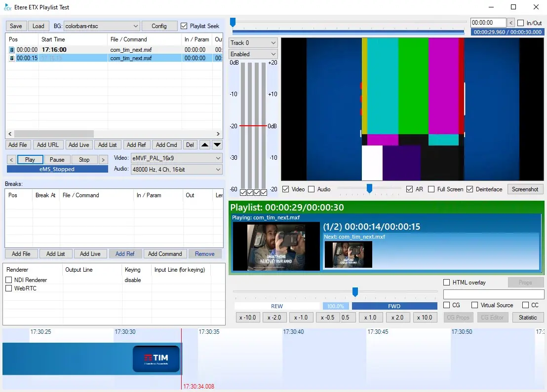Click the x 10.0 fast forward speed button

[425, 318]
